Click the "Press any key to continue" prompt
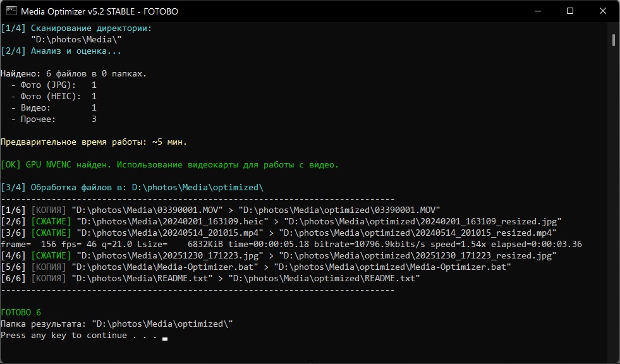Viewport: 620px width, 364px height. click(x=79, y=335)
